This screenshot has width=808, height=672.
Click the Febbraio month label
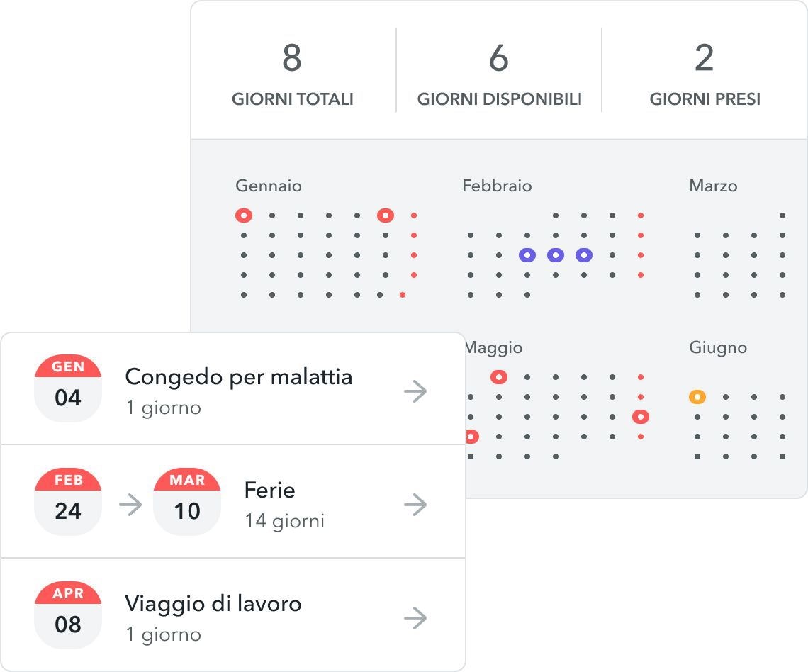point(497,186)
